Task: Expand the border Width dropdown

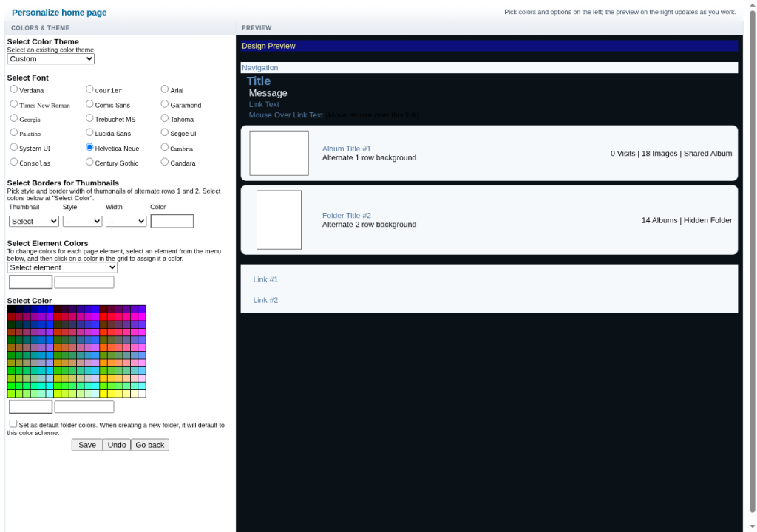Action: tap(126, 221)
